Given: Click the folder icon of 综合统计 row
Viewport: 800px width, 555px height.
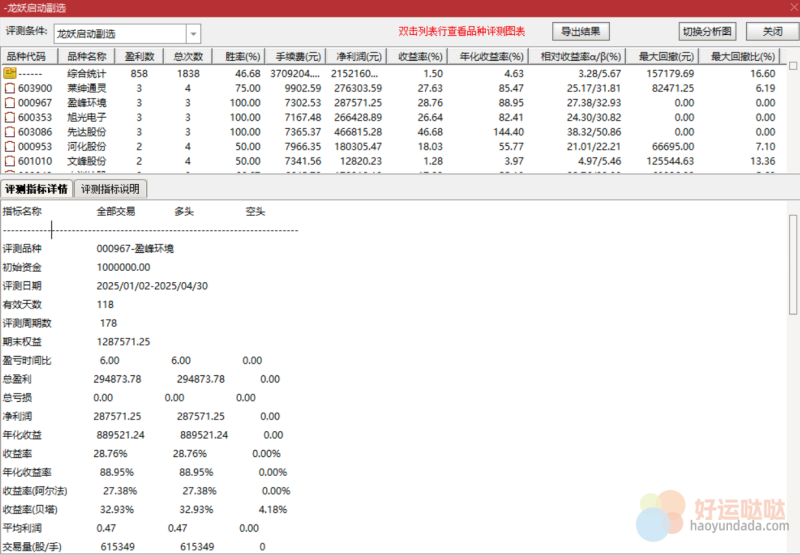Looking at the screenshot, I should pyautogui.click(x=10, y=73).
